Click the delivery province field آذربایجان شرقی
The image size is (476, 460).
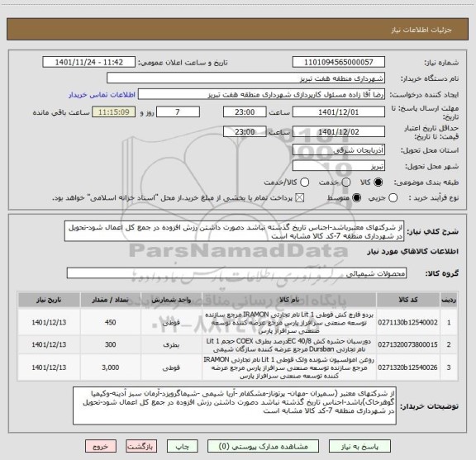pos(339,150)
